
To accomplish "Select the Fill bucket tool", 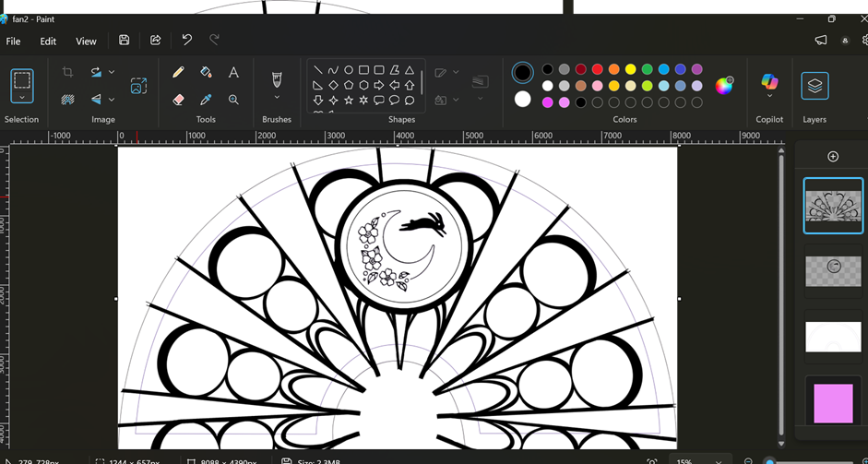I will coord(206,72).
